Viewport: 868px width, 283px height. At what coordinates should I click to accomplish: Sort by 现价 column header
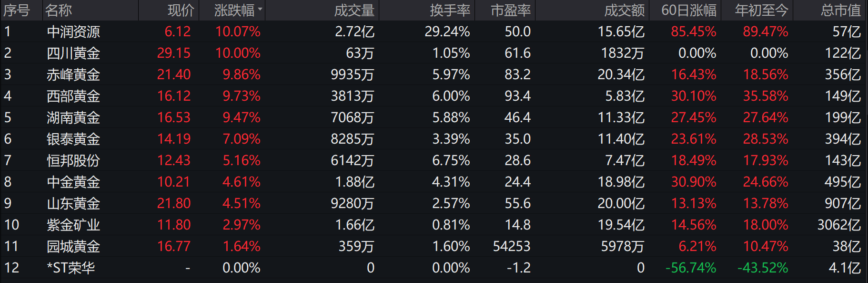pos(181,10)
